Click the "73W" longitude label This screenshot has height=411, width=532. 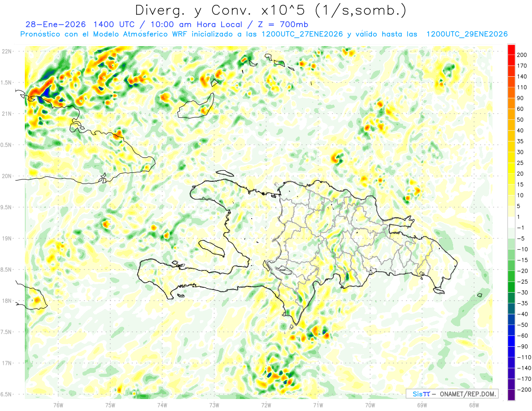214,405
